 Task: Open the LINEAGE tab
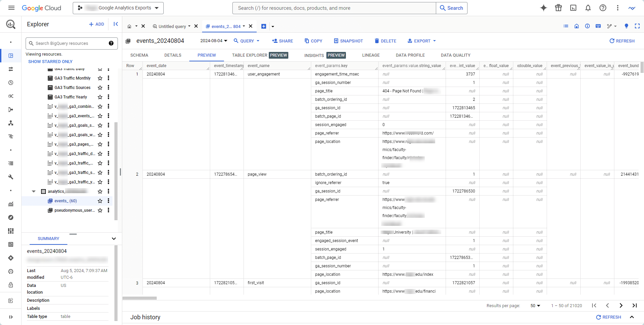(371, 55)
